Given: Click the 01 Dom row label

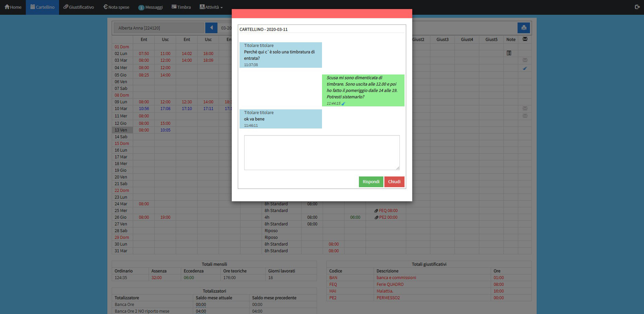Looking at the screenshot, I should [122, 47].
